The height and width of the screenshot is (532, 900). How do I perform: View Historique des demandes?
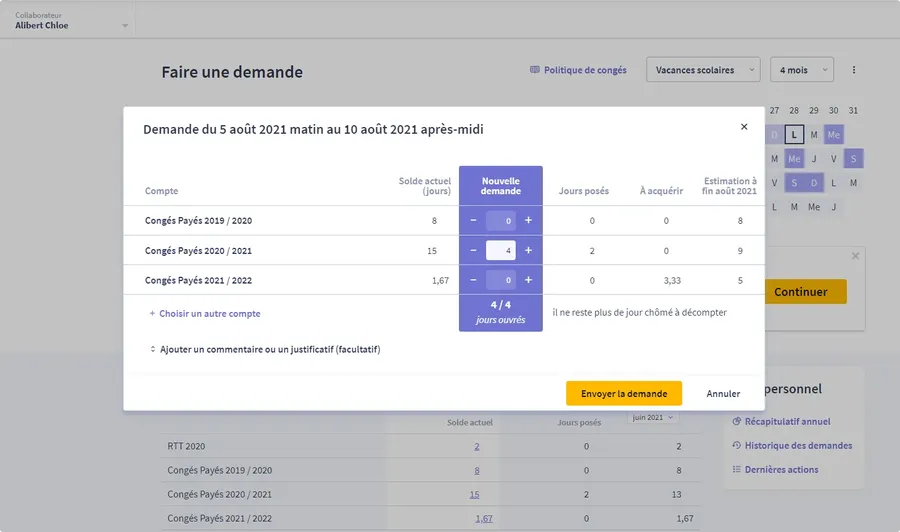click(797, 446)
